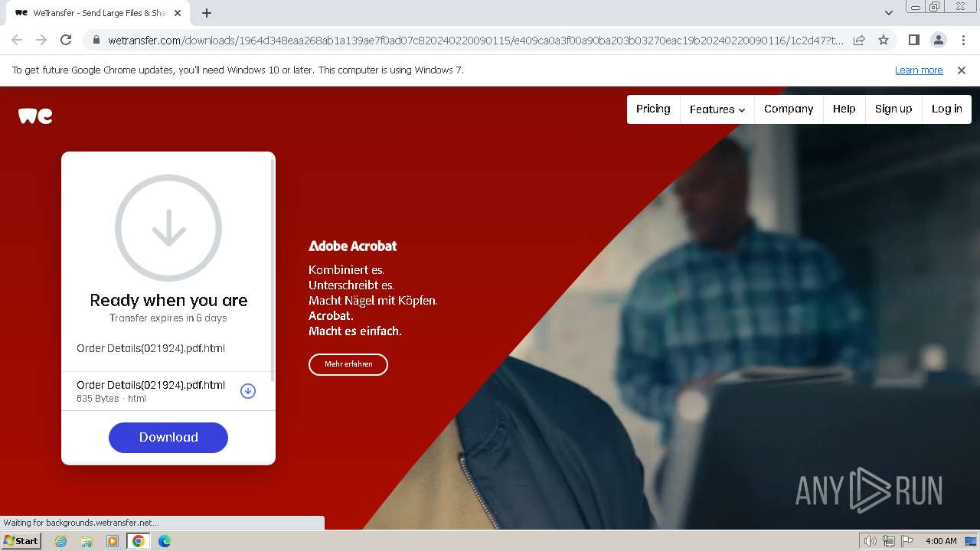Click the Transfer expires in 6 days text
This screenshot has height=551, width=980.
point(168,318)
